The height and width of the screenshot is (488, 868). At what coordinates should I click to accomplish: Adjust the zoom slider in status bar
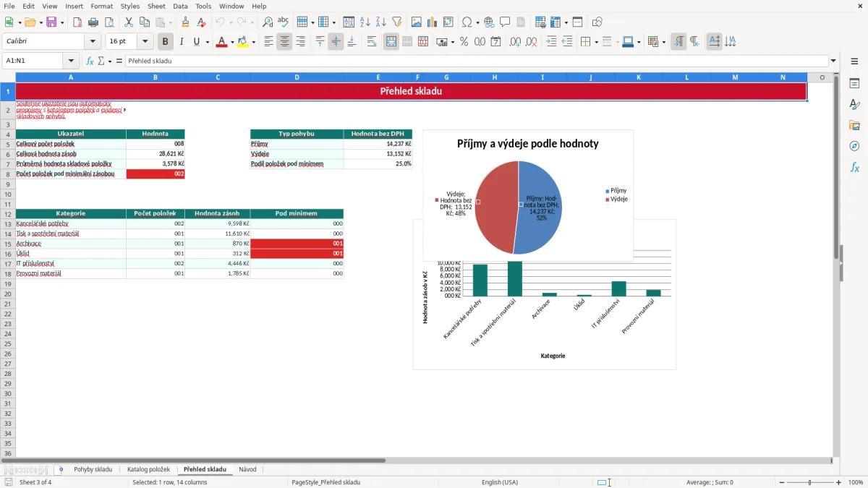coord(809,482)
